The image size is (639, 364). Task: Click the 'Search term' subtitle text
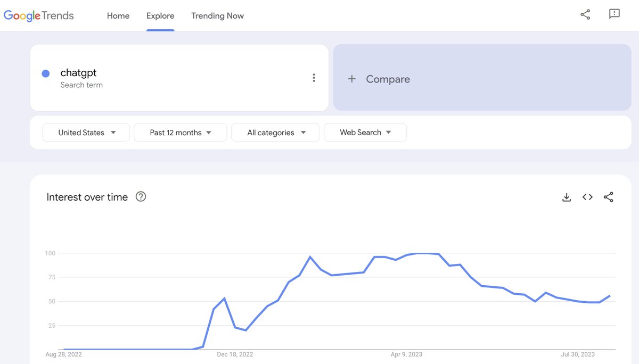[x=81, y=85]
